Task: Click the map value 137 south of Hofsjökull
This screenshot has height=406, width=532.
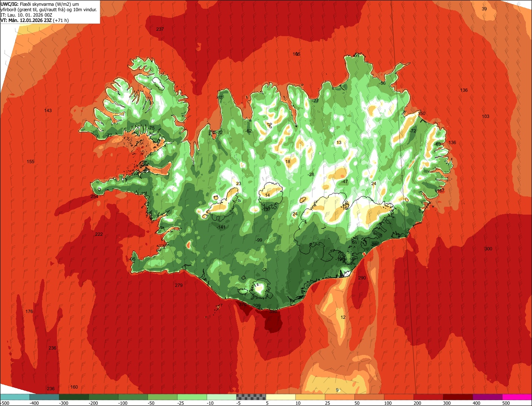Action: [x=267, y=209]
